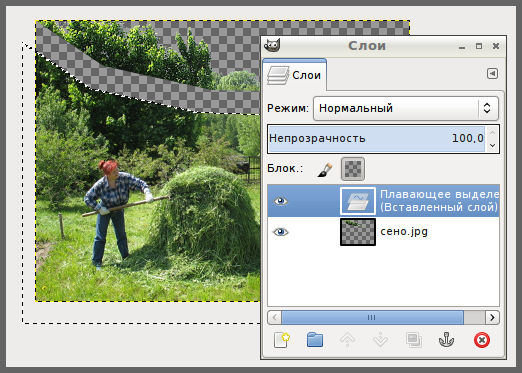This screenshot has height=373, width=522.
Task: Click the new layer icon
Action: [x=281, y=340]
